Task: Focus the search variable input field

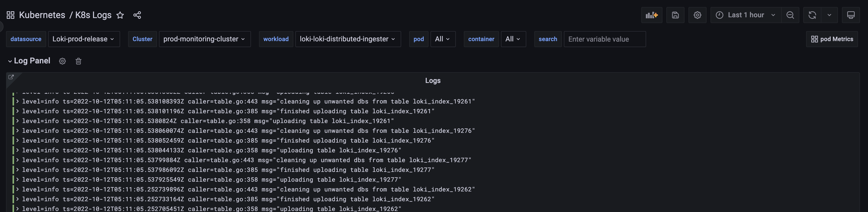Action: (x=604, y=39)
